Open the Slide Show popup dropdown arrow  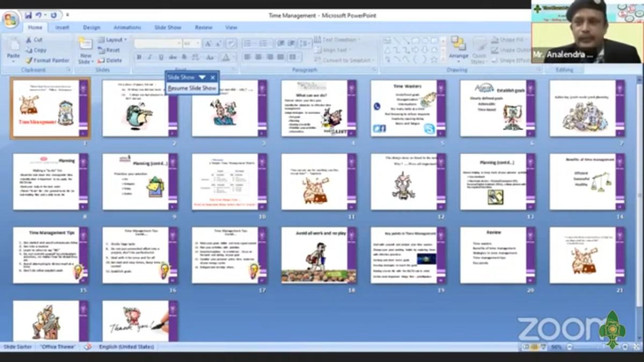(x=202, y=77)
